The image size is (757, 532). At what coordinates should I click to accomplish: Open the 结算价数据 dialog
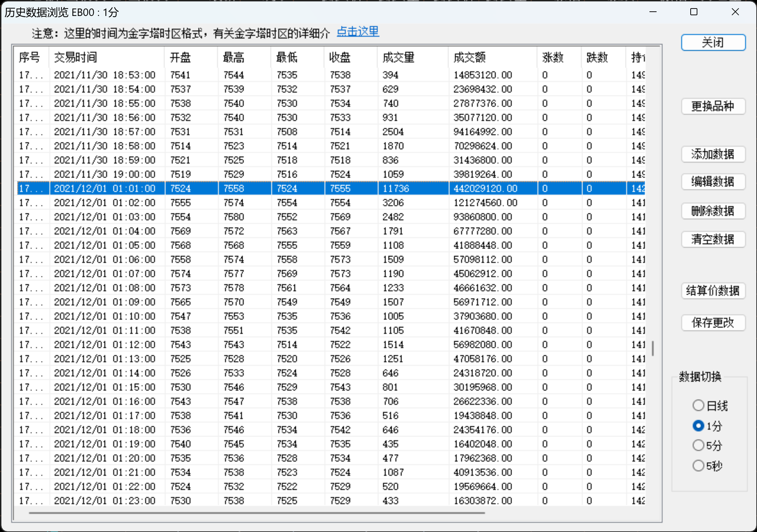[x=713, y=291]
